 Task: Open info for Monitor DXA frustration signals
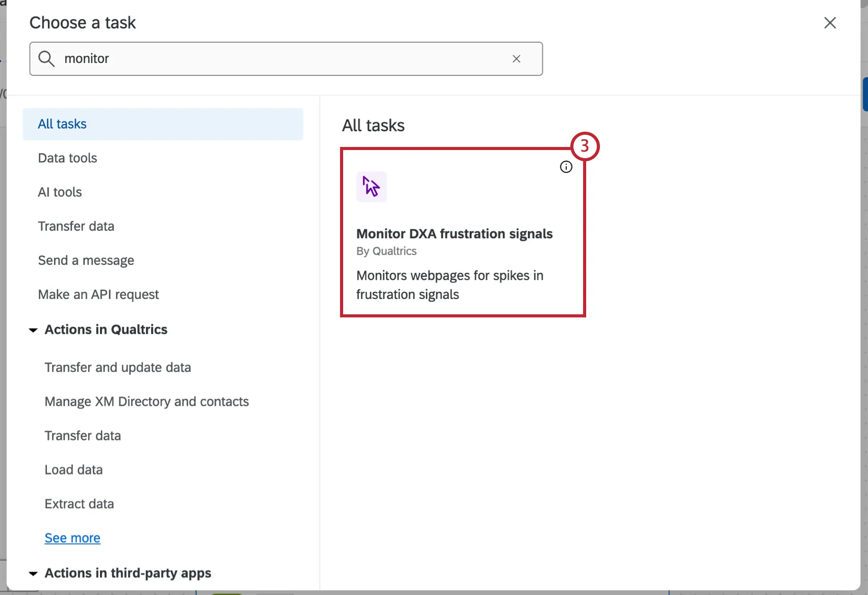coord(566,167)
